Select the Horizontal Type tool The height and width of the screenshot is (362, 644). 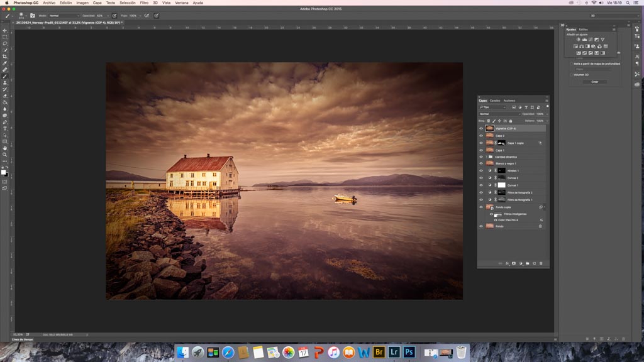pos(5,128)
